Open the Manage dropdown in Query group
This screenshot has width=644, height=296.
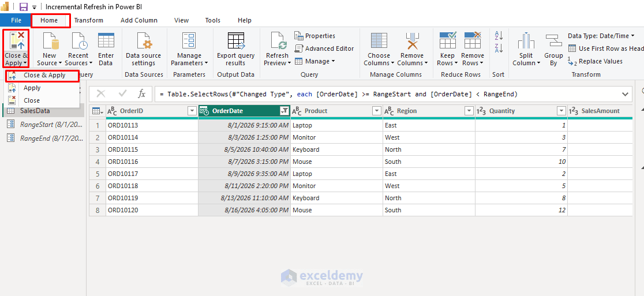tap(314, 61)
